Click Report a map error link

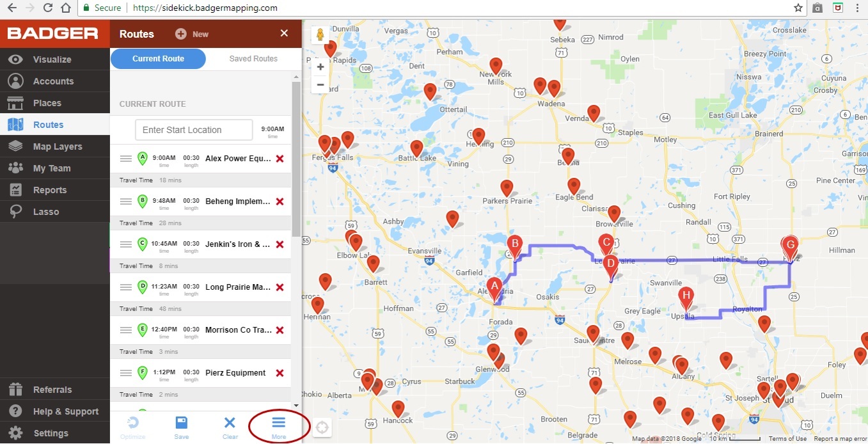point(840,439)
